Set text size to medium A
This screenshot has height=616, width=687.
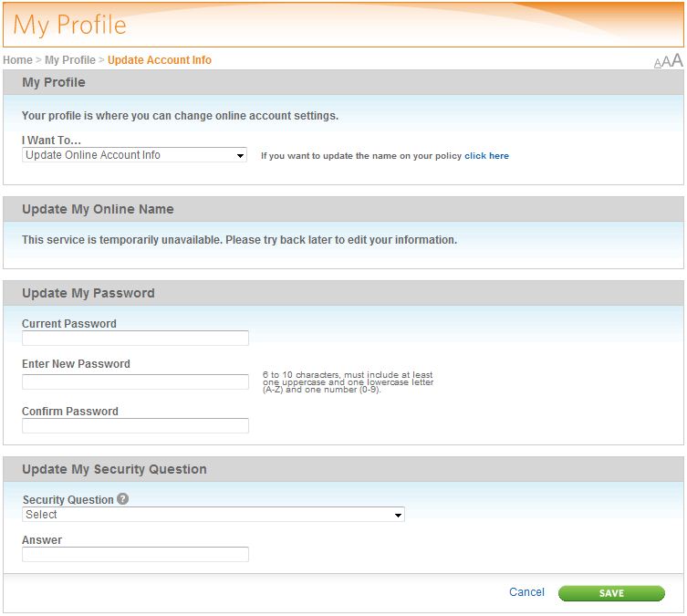point(666,62)
